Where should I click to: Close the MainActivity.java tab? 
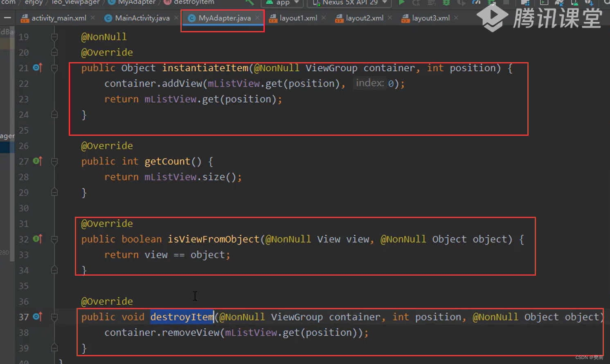[176, 18]
